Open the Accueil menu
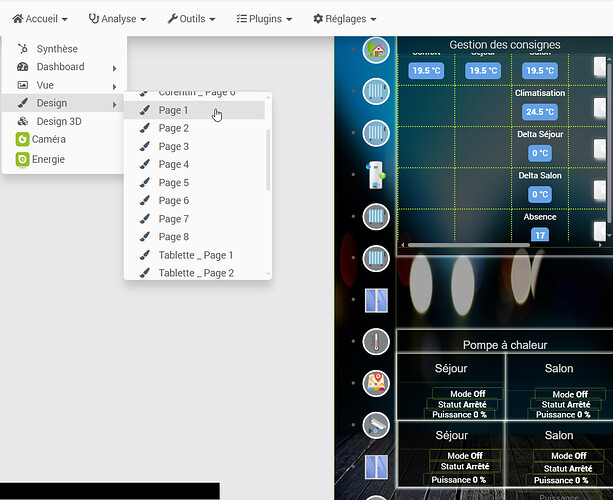The image size is (613, 500). coord(40,19)
